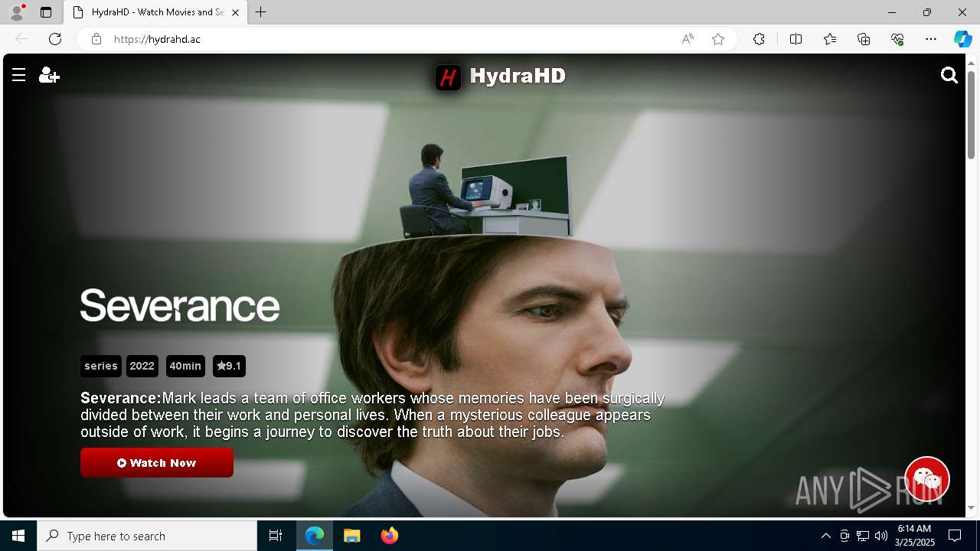Open the volume control in tray
This screenshot has height=551, width=980.
pos(880,536)
